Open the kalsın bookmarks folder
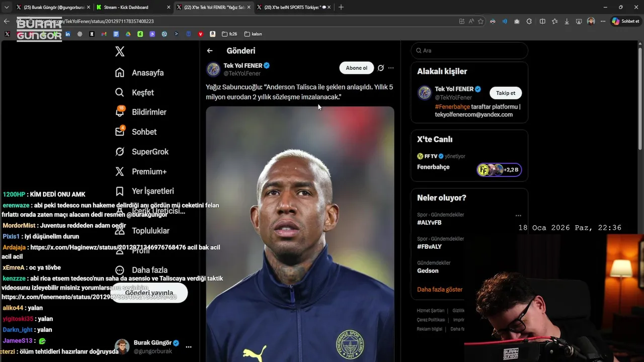This screenshot has height=362, width=644. click(x=253, y=34)
